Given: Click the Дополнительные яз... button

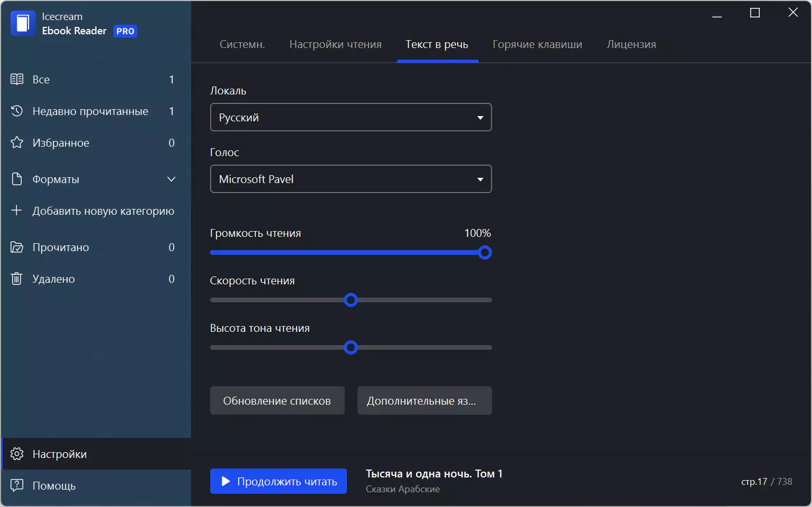Looking at the screenshot, I should (424, 400).
